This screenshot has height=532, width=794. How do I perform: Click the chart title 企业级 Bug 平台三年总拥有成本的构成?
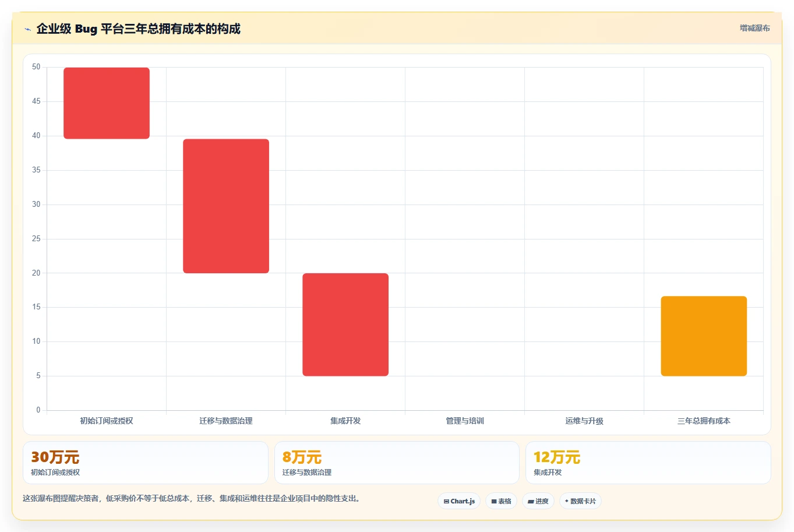138,29
